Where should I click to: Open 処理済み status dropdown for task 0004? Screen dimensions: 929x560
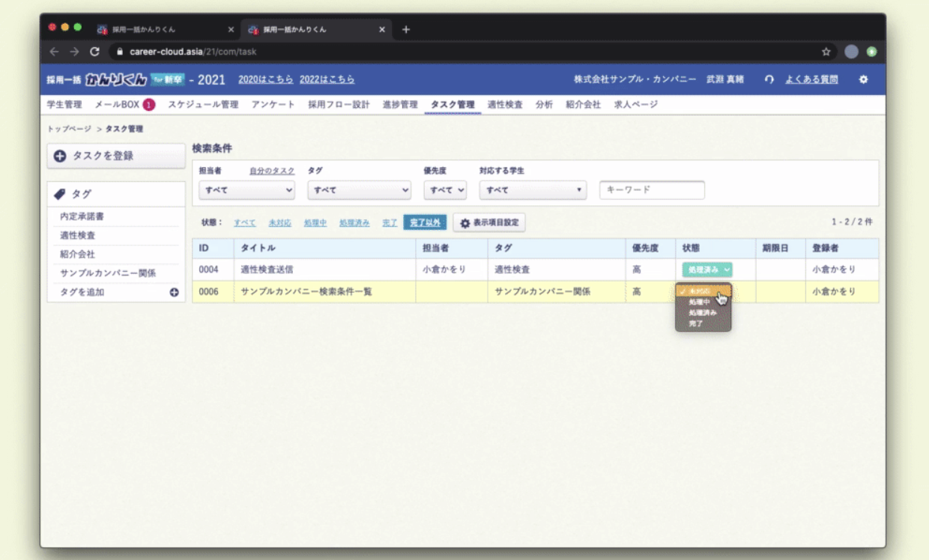click(706, 270)
